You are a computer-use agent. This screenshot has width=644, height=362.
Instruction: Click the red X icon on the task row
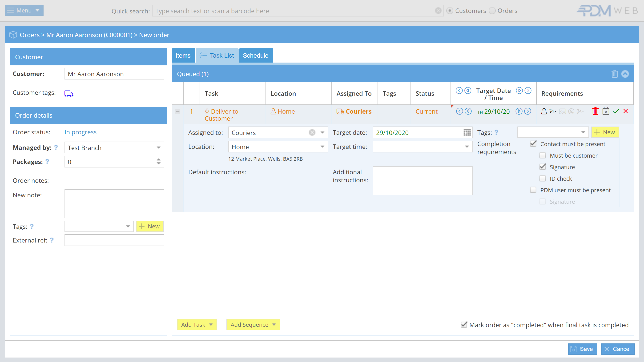(625, 111)
